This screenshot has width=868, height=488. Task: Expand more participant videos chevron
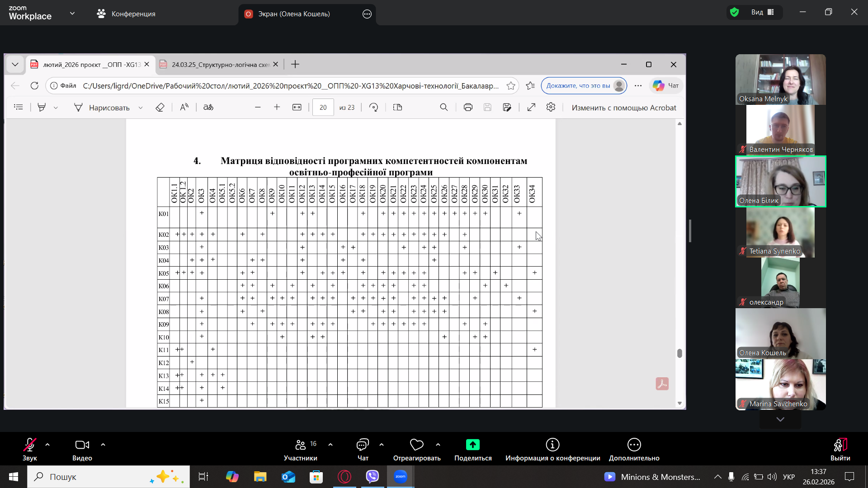pyautogui.click(x=780, y=419)
